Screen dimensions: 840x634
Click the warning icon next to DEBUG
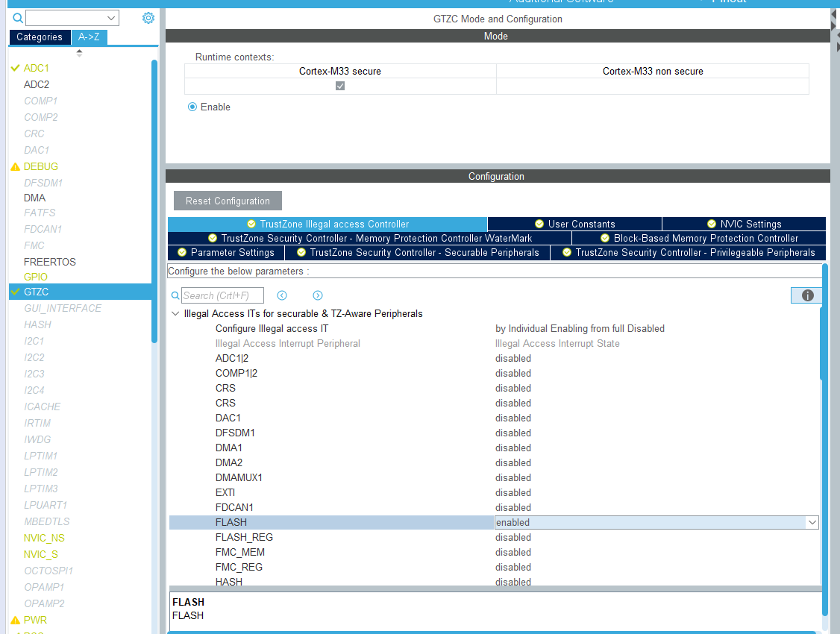pyautogui.click(x=15, y=166)
